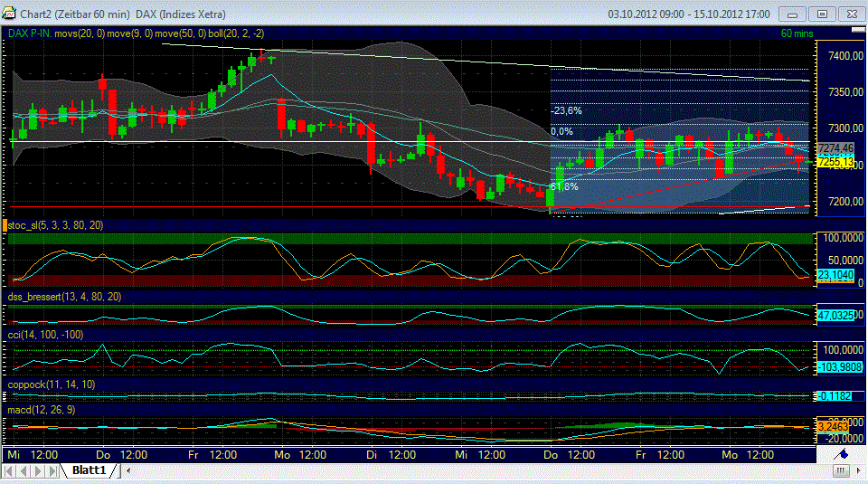Click the 47,0325 dss_bressert value marker
868x484 pixels.
[835, 316]
